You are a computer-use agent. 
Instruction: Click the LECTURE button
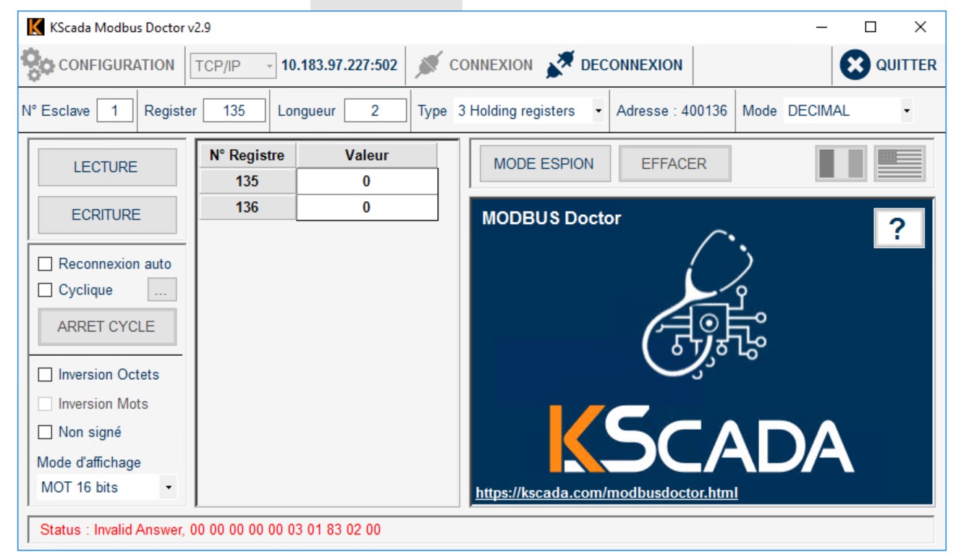click(106, 167)
